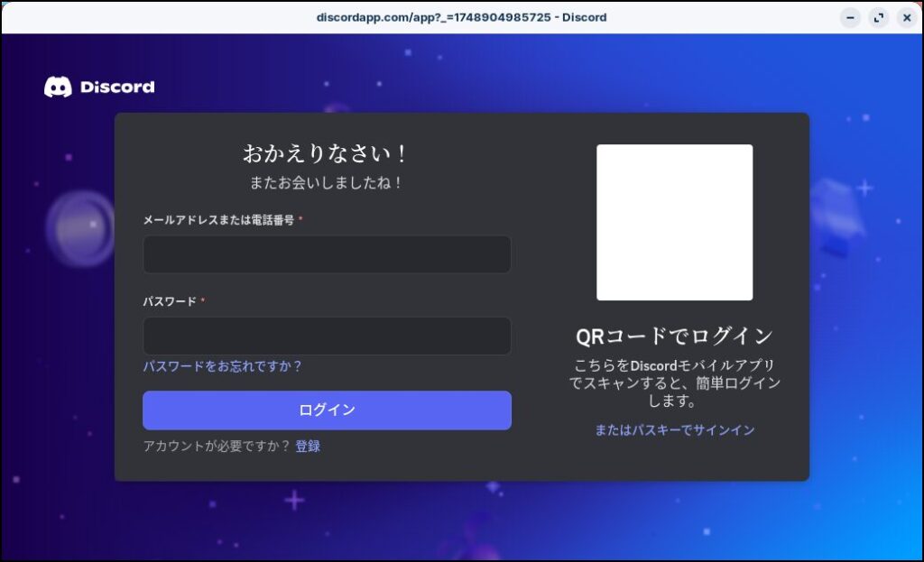Click the またはパスキーでサインイン link
The image size is (924, 562).
pyautogui.click(x=674, y=430)
